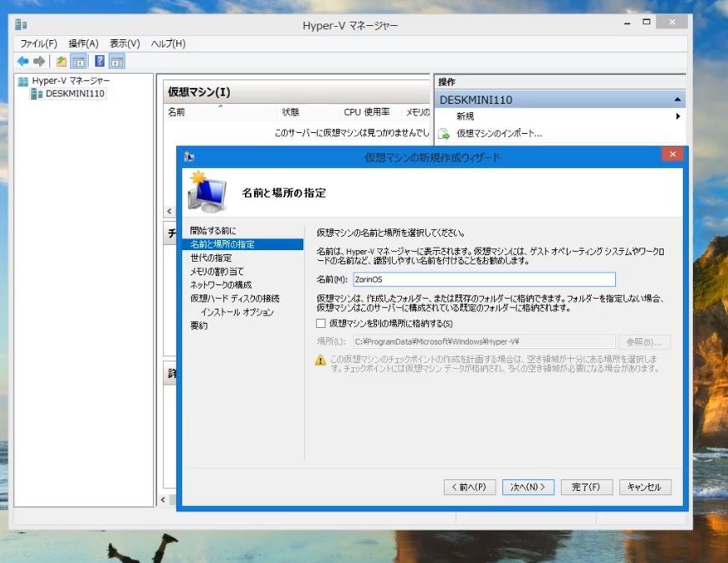Toggle the Action pane toolbar icon
The height and width of the screenshot is (563, 728).
click(117, 61)
